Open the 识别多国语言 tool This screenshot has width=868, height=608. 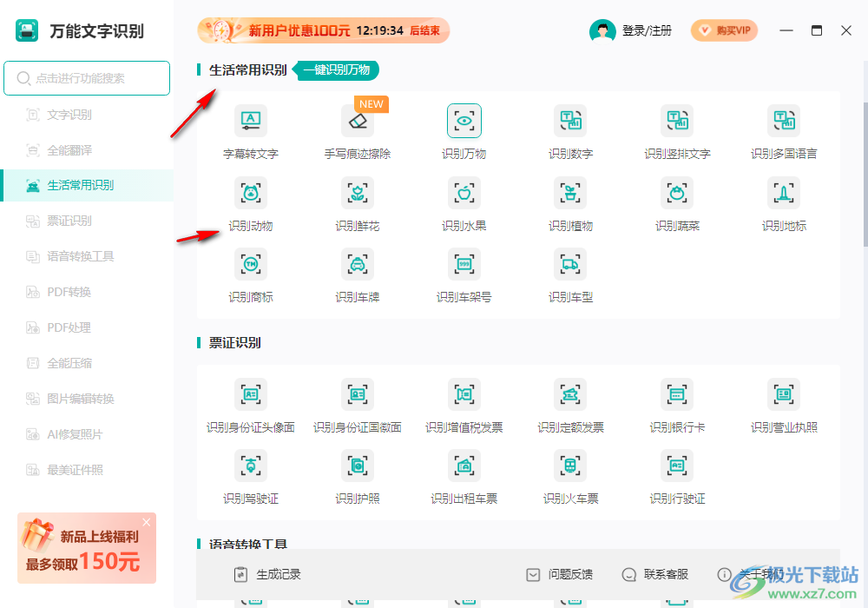(x=784, y=120)
